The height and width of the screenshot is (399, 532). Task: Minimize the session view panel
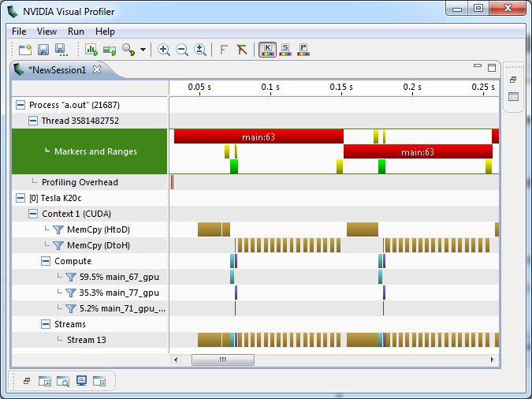(x=478, y=65)
